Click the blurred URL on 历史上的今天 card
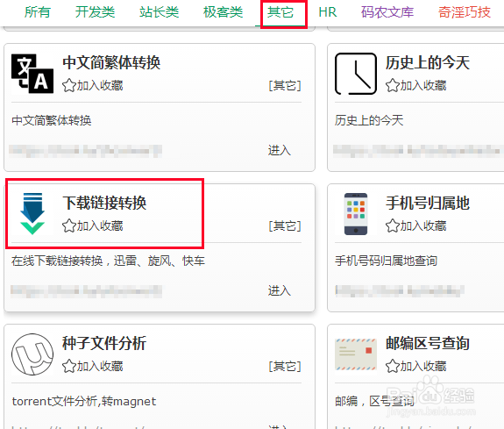 [418, 151]
